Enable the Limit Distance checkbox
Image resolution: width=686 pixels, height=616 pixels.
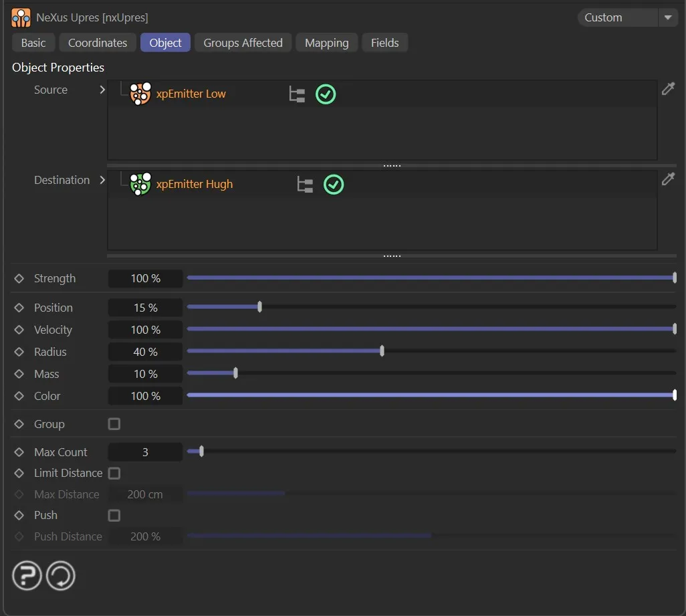114,473
